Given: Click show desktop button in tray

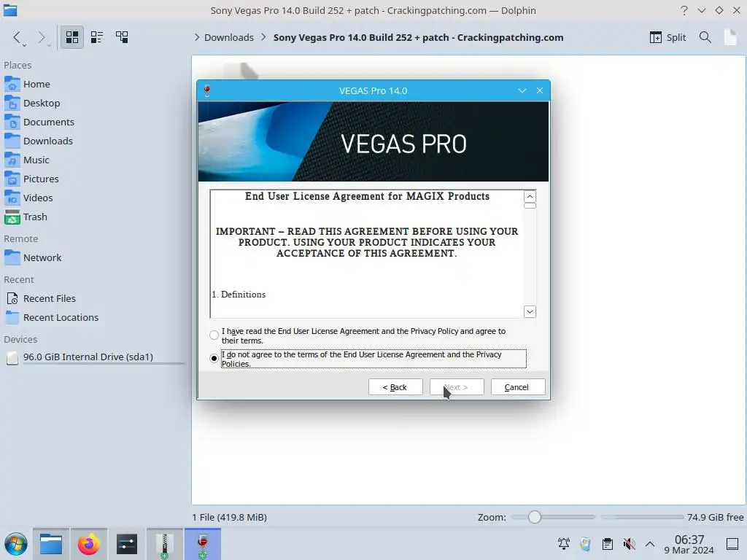Looking at the screenshot, I should pyautogui.click(x=732, y=544).
